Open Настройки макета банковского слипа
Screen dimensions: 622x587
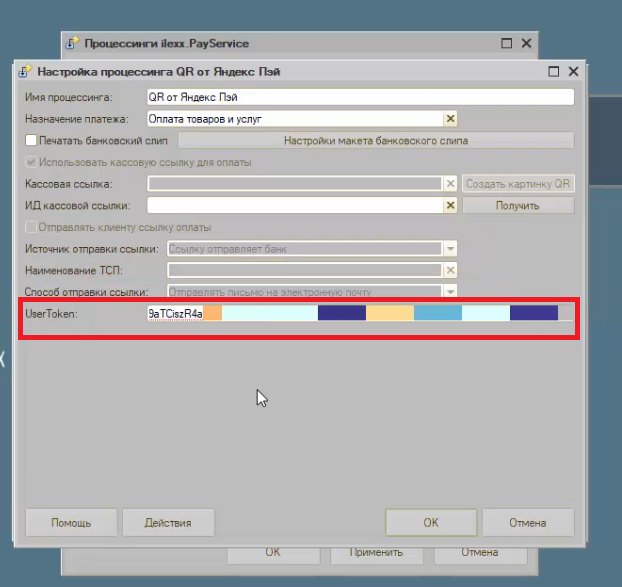pyautogui.click(x=376, y=140)
